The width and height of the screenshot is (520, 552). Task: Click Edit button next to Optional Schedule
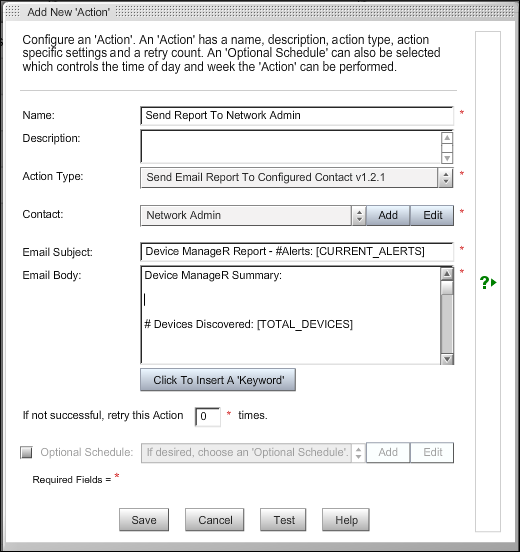[432, 452]
